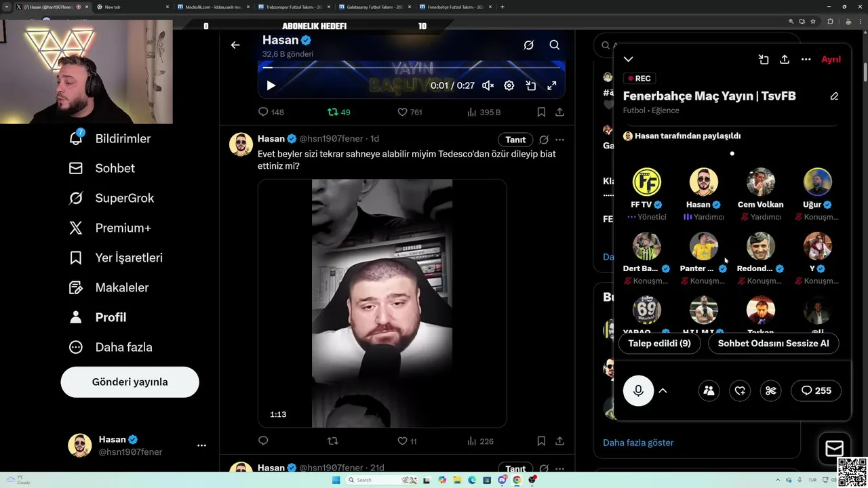The height and width of the screenshot is (488, 868).
Task: Open top video's settings gear
Action: point(509,85)
